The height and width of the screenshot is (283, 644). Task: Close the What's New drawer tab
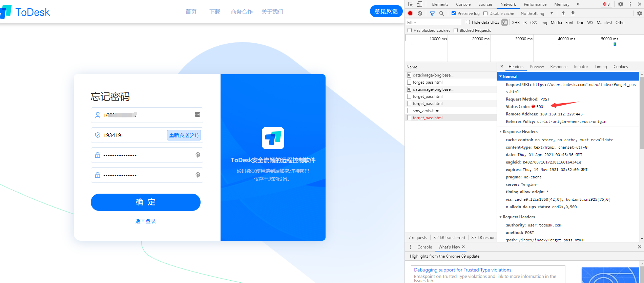tap(463, 247)
